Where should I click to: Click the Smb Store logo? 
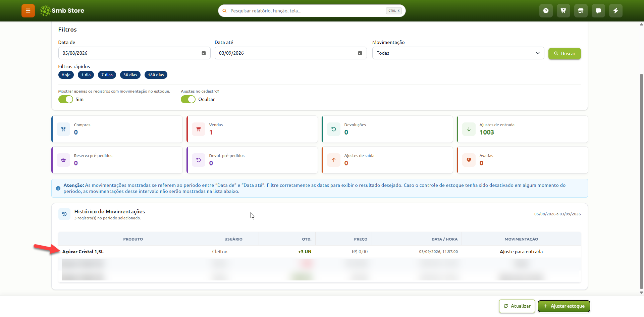tap(62, 11)
